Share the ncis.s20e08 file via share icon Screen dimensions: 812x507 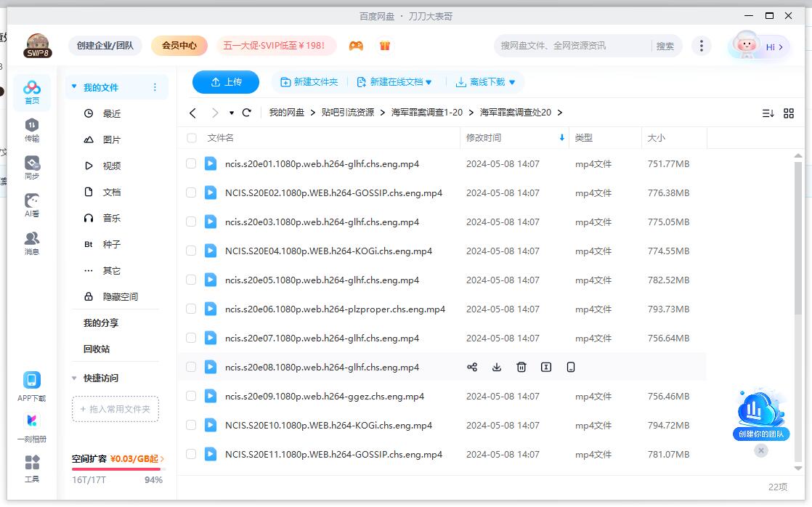(x=473, y=367)
